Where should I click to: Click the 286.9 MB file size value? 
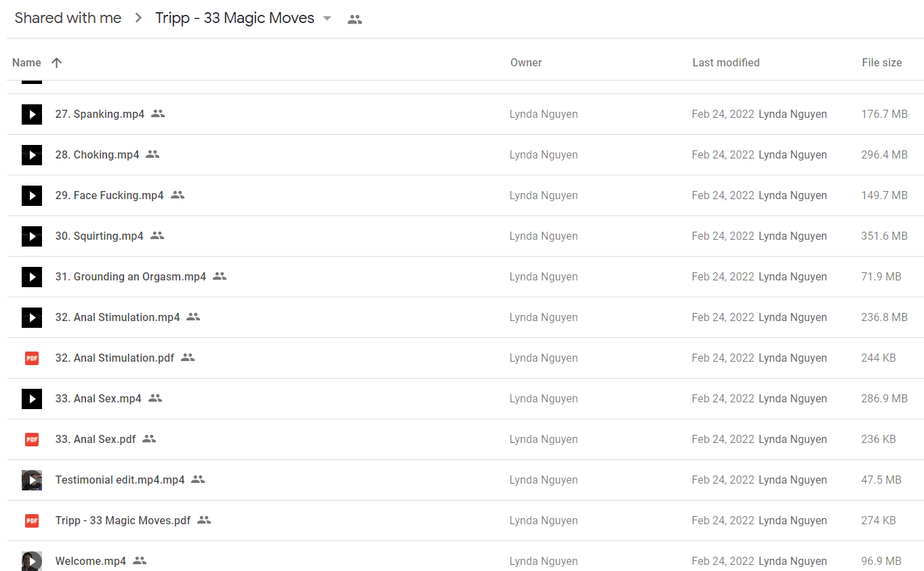(x=884, y=398)
